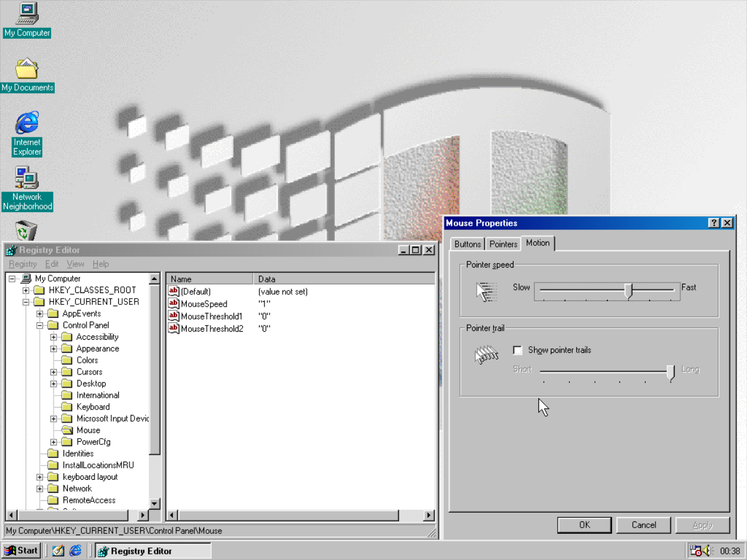Click the tree pane scroll down arrow
747x560 pixels.
155,503
